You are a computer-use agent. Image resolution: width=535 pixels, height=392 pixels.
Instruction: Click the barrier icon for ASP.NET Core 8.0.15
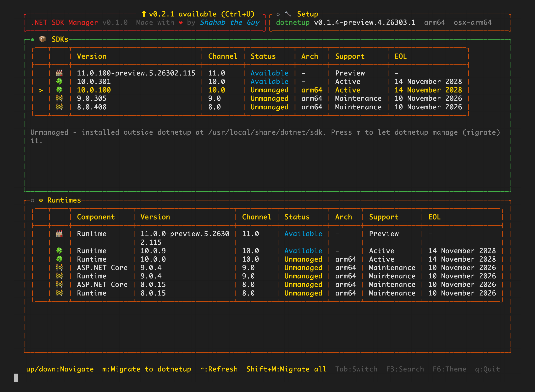coord(59,284)
